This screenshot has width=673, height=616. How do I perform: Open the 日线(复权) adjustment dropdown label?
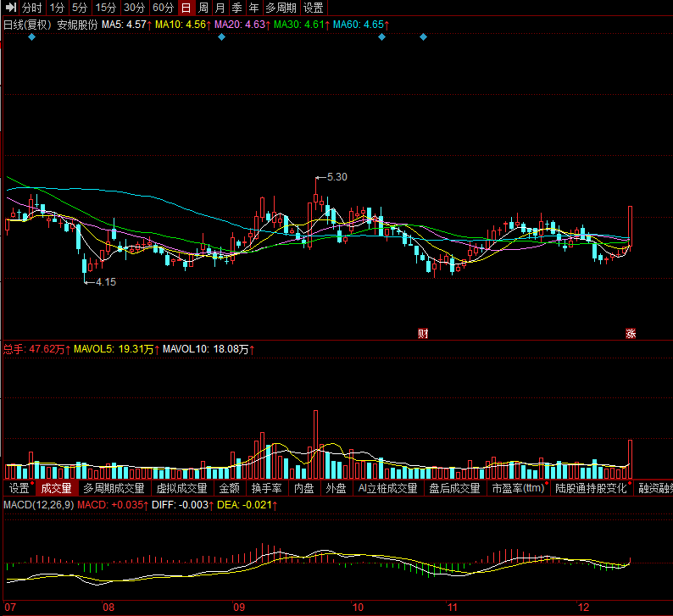26,25
